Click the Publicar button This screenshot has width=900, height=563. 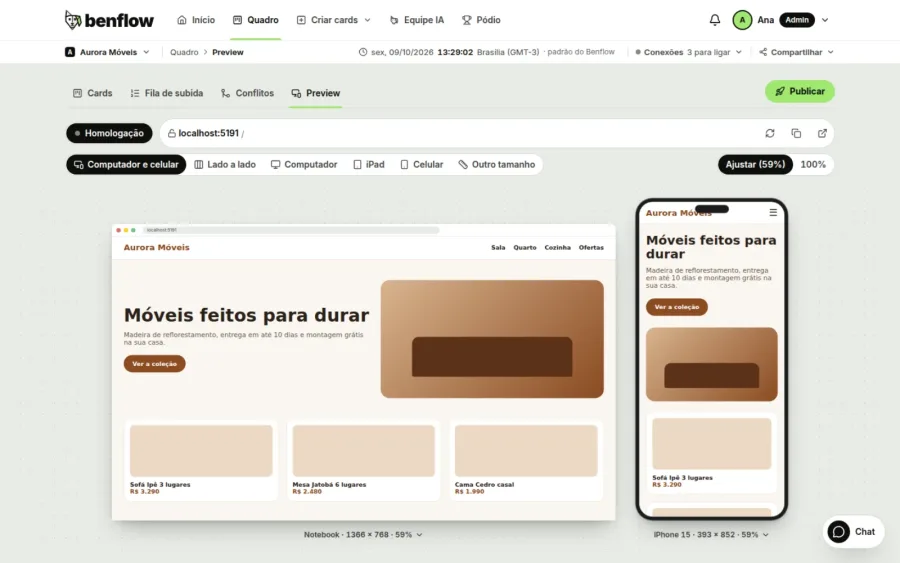coord(800,91)
